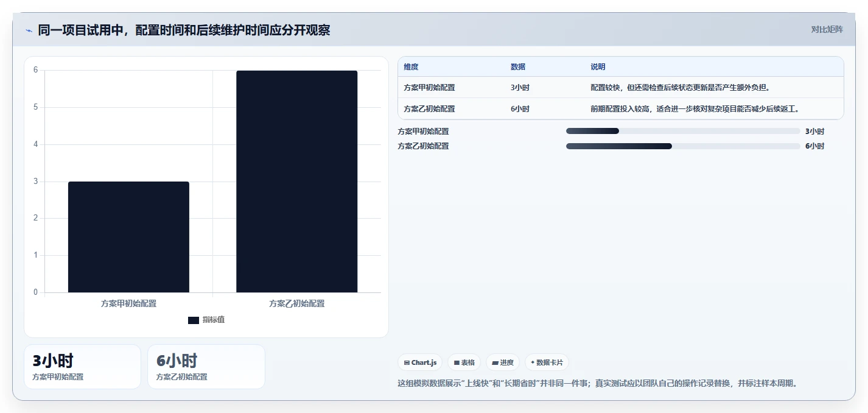Click the y-axis label 6
The image size is (868, 413).
point(35,70)
